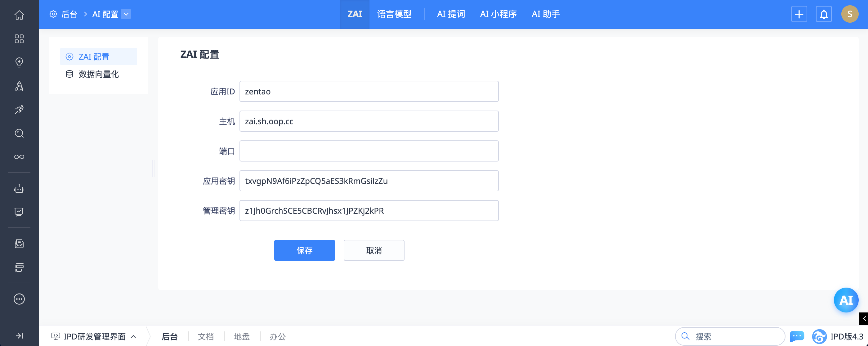The height and width of the screenshot is (346, 868).
Task: Expand the IPD研发管理界面 switcher
Action: click(x=94, y=336)
